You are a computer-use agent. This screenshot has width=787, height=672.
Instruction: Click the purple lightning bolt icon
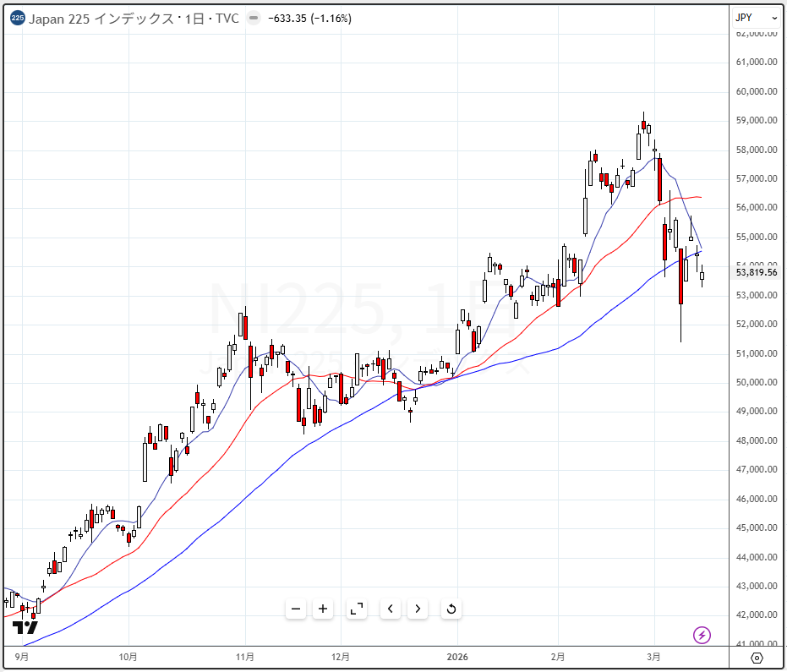702,634
